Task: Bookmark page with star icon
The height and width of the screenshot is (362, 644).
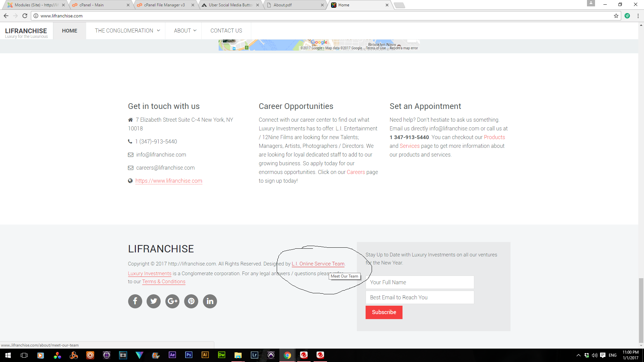Action: point(616,16)
